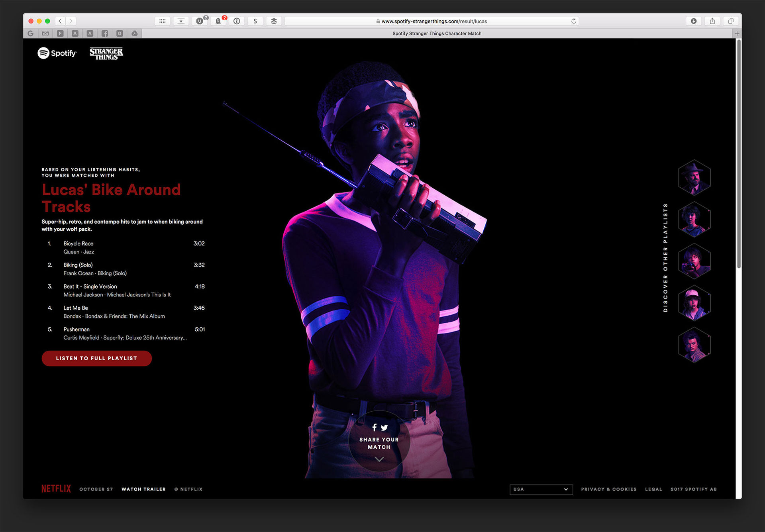Open the Privacy & Cookies link
The image size is (765, 532).
pos(608,489)
